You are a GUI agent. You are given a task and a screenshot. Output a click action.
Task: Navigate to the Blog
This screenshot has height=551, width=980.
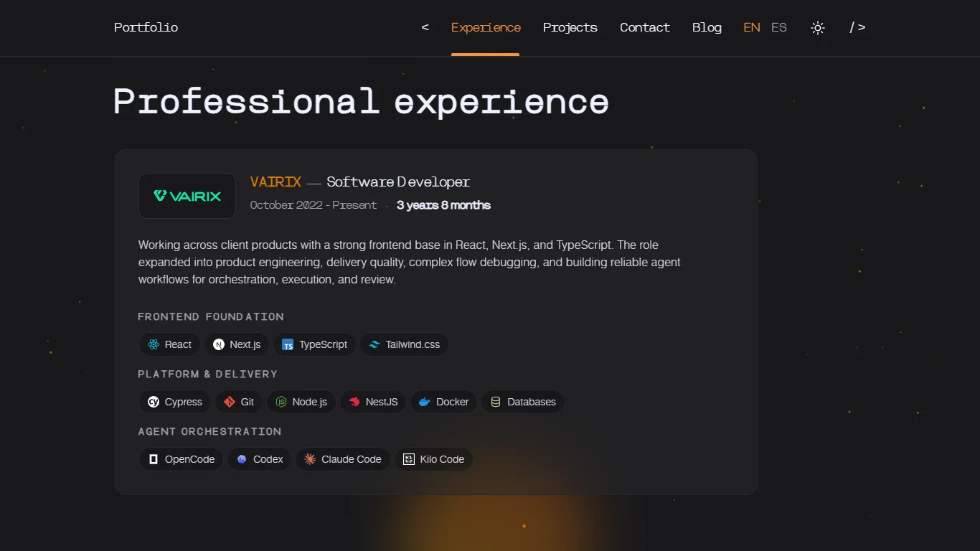707,27
